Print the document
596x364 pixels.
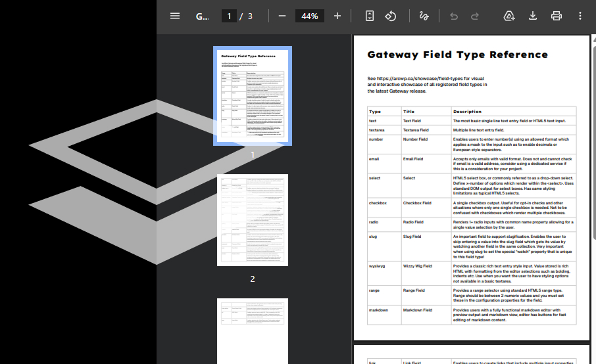pos(557,16)
